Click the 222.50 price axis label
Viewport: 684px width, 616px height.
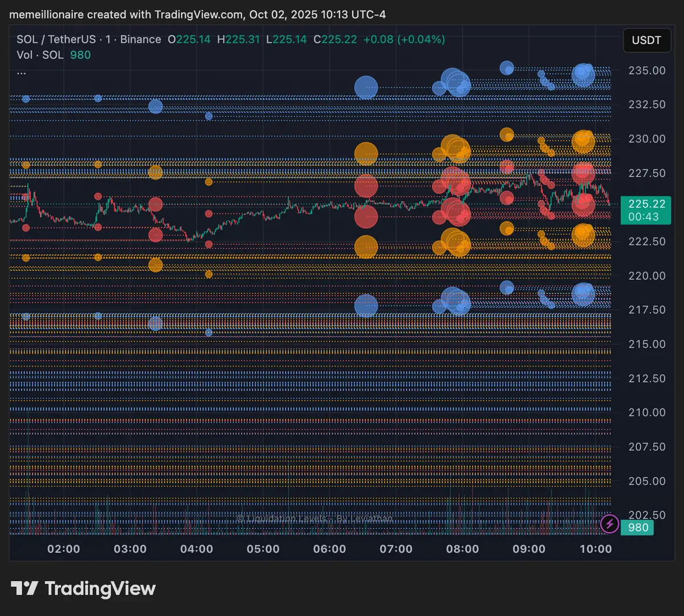coord(647,242)
